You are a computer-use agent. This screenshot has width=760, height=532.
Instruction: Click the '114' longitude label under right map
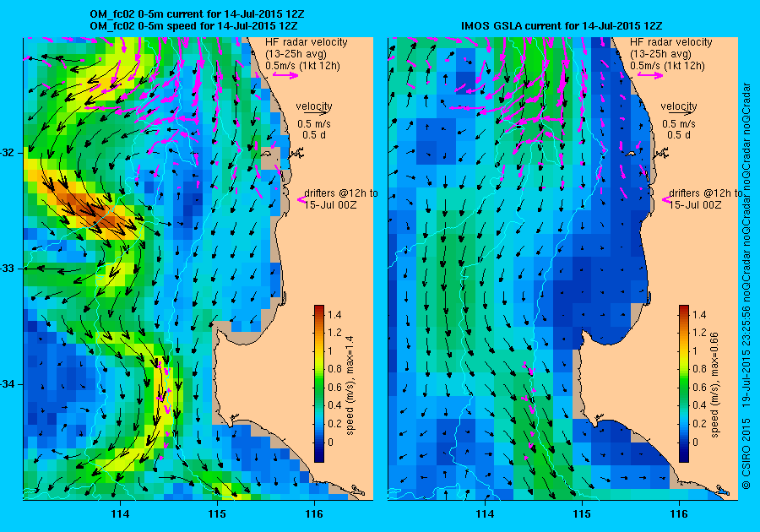tap(486, 514)
